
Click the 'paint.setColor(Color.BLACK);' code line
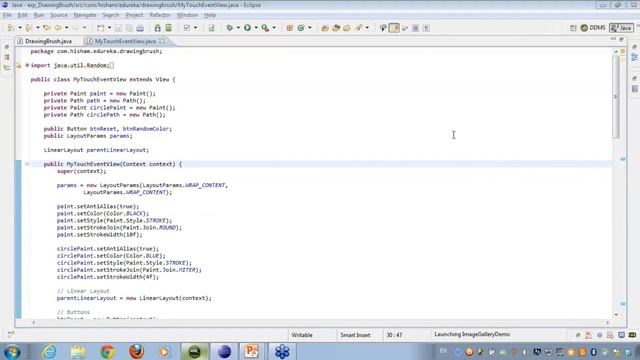coord(103,213)
